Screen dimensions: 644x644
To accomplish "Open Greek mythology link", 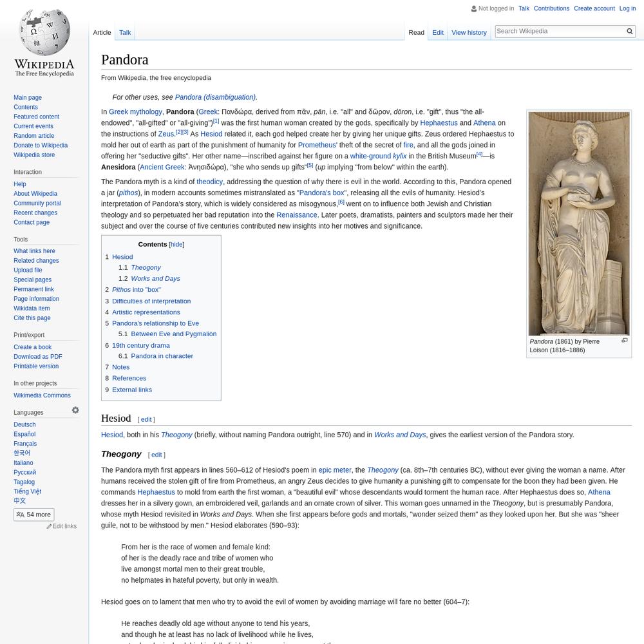I will (x=135, y=111).
